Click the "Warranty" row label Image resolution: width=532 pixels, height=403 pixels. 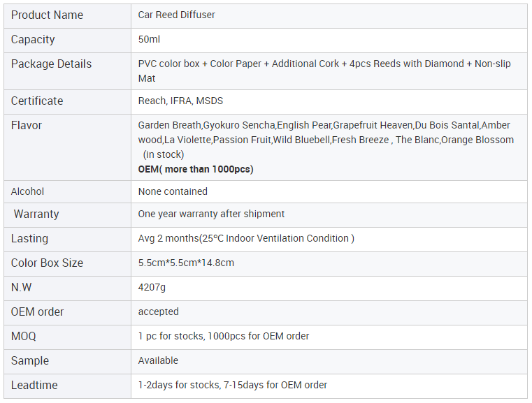(36, 214)
